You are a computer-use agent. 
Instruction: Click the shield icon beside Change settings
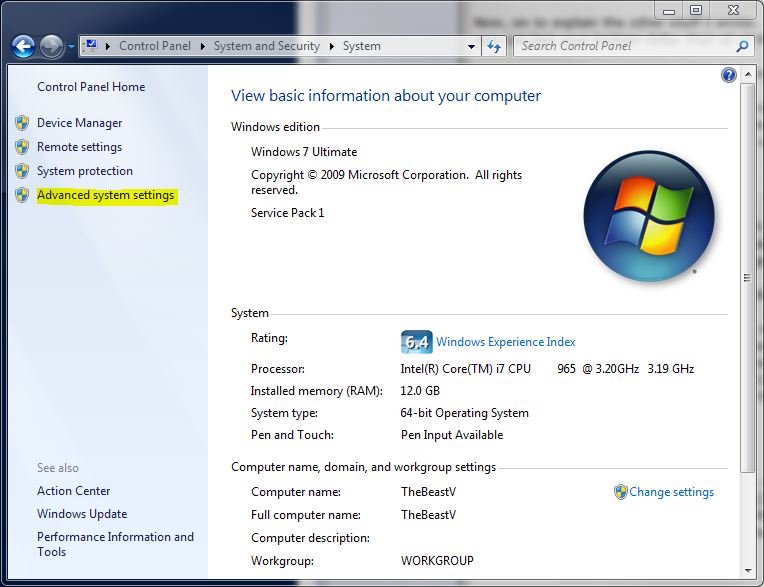pyautogui.click(x=620, y=492)
